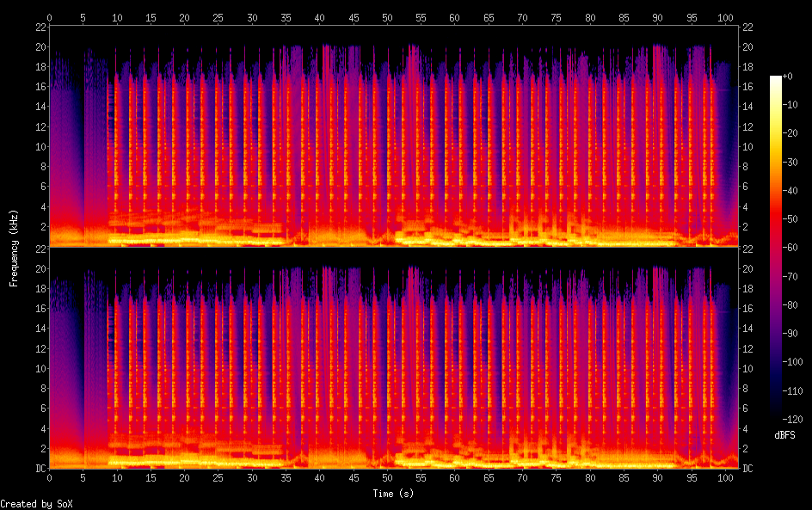Click the vertical "Frequency (kHz)" axis label
Screen dimensions: 812x510
[14, 248]
